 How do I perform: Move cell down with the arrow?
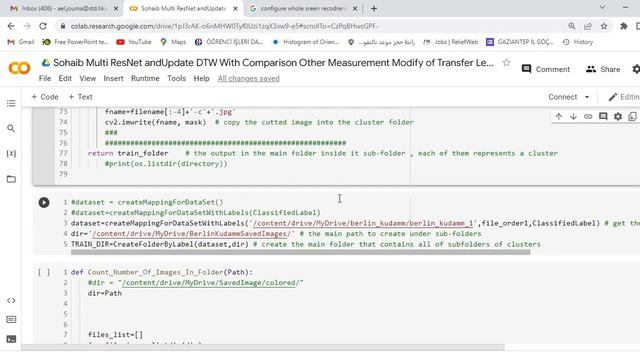tap(573, 117)
